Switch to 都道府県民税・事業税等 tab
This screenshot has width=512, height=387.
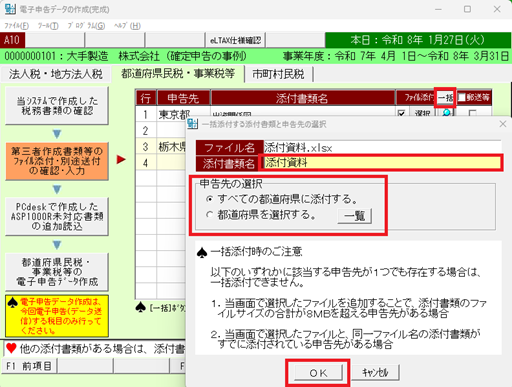[x=178, y=73]
